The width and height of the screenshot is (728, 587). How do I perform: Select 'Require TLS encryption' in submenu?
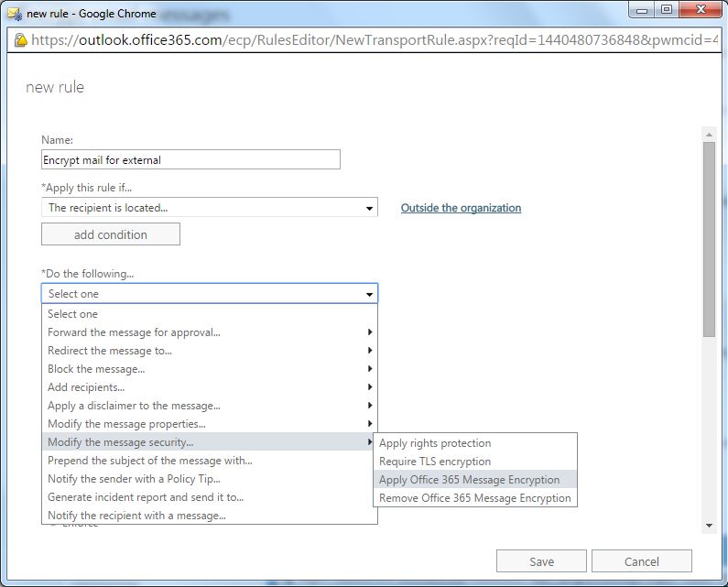[475, 462]
